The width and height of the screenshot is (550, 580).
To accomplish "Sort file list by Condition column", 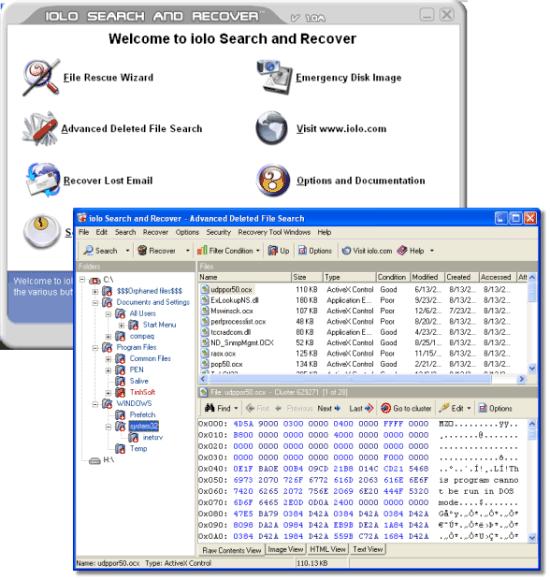I will click(x=392, y=277).
